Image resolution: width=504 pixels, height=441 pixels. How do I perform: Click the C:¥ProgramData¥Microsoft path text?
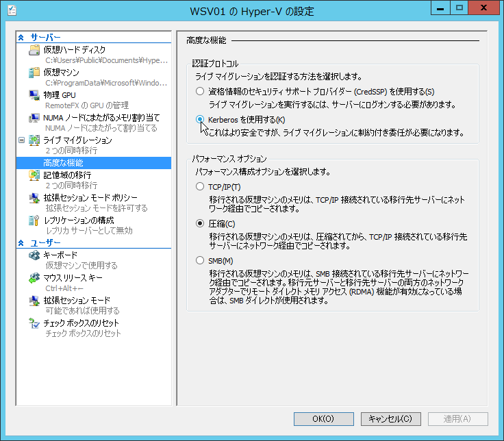(x=106, y=83)
